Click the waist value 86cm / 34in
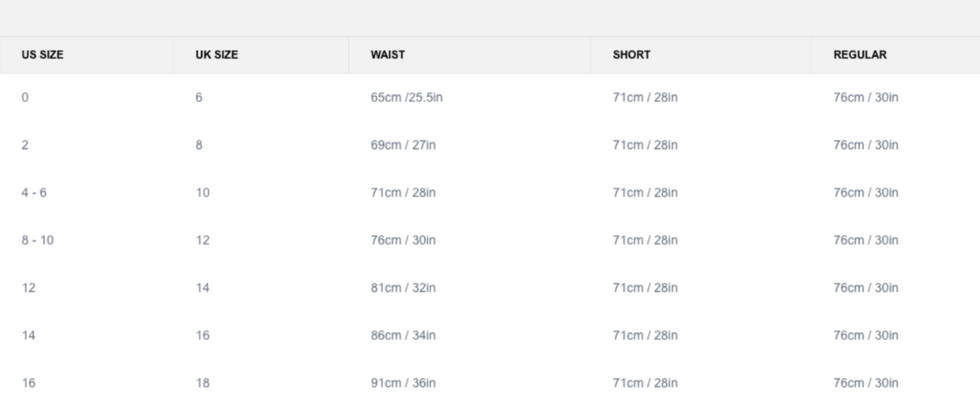Screen dimensions: 980x420 point(403,335)
